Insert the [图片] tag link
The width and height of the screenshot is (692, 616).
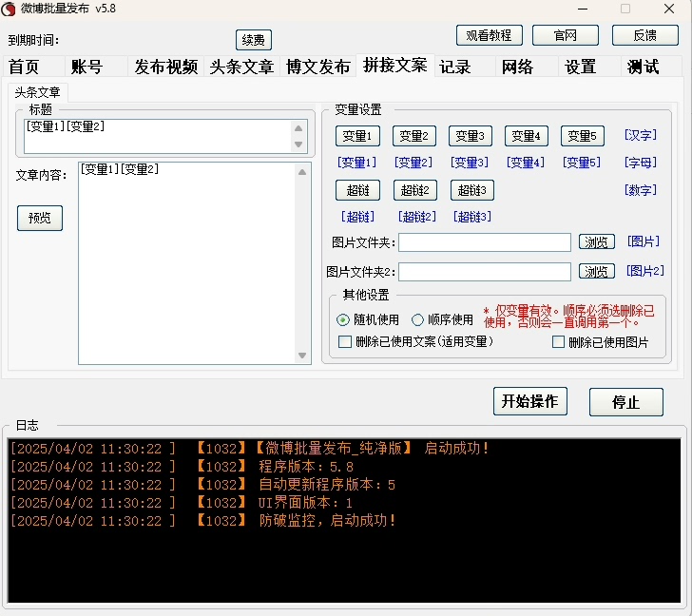point(644,241)
